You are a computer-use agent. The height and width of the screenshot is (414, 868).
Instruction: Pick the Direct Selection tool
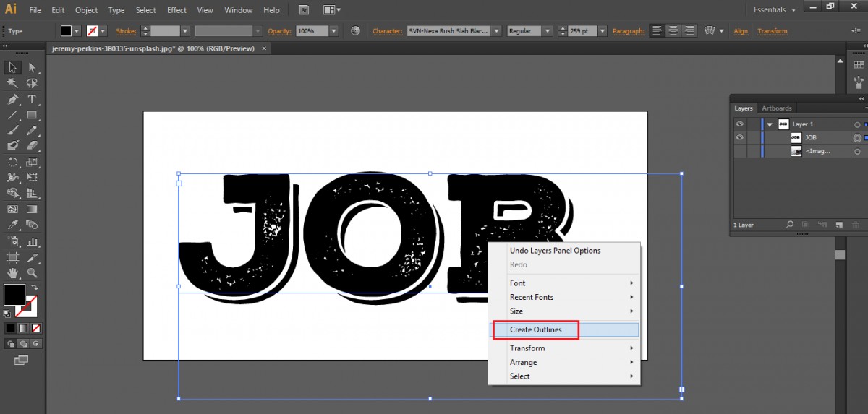[x=32, y=68]
